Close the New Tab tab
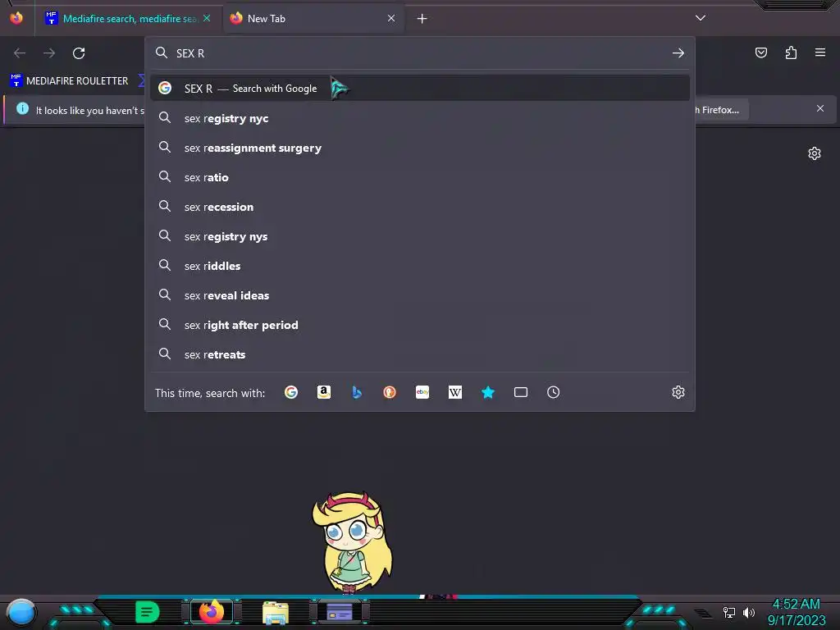 [391, 18]
